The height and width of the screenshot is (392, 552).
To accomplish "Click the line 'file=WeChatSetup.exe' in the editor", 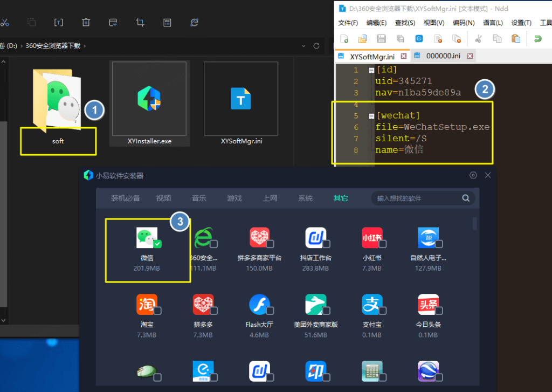I will [432, 127].
